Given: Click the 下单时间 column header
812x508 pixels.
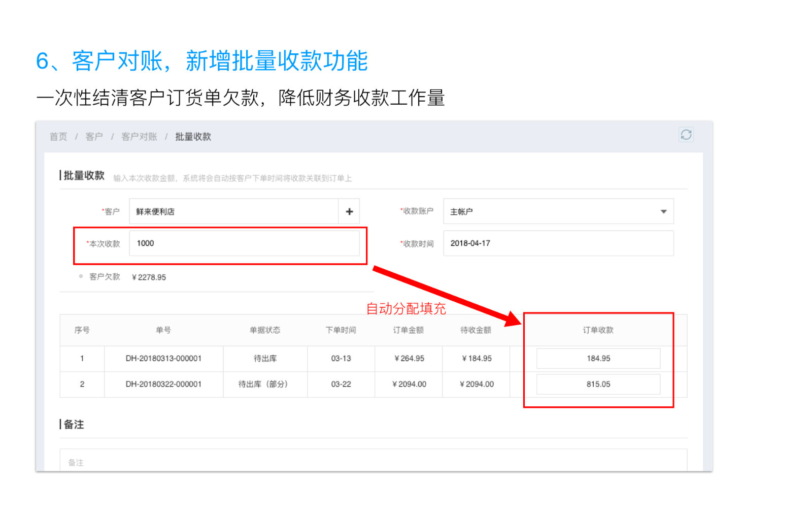Looking at the screenshot, I should point(341,330).
